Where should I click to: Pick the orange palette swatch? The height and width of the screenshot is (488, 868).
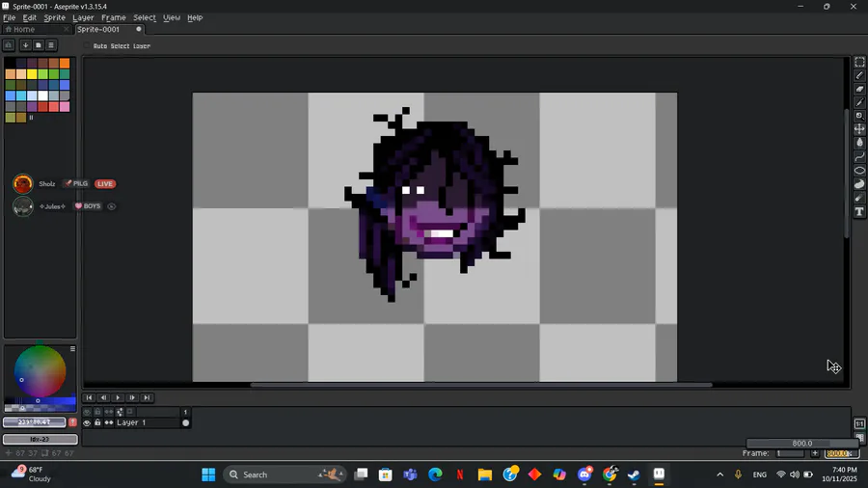(65, 63)
